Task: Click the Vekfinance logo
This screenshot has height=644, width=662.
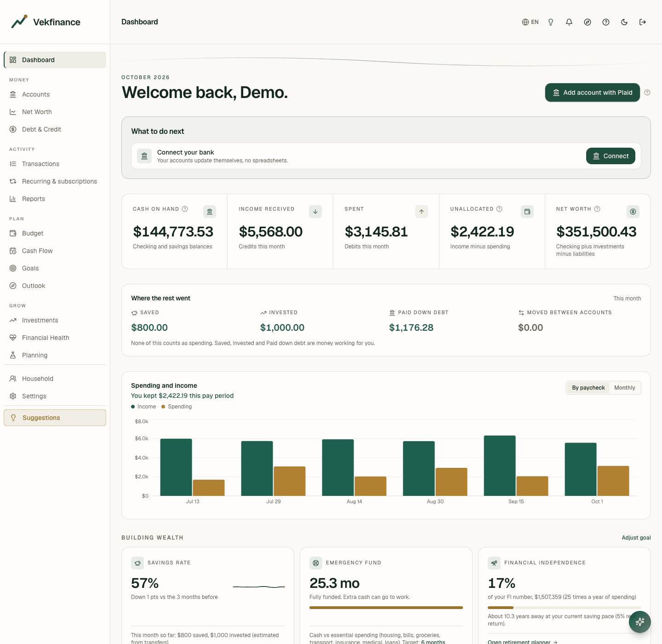Action: (x=46, y=22)
